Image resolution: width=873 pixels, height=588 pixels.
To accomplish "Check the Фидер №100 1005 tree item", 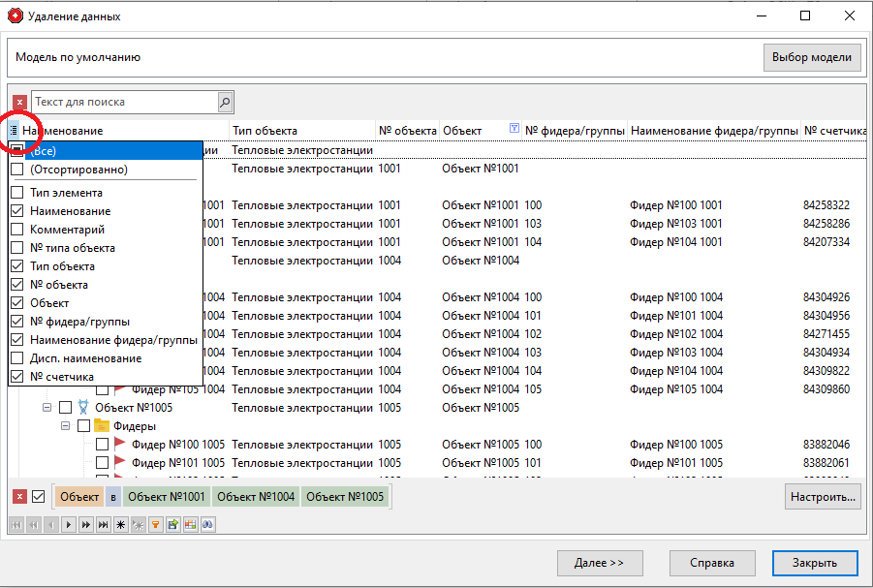I will [102, 444].
